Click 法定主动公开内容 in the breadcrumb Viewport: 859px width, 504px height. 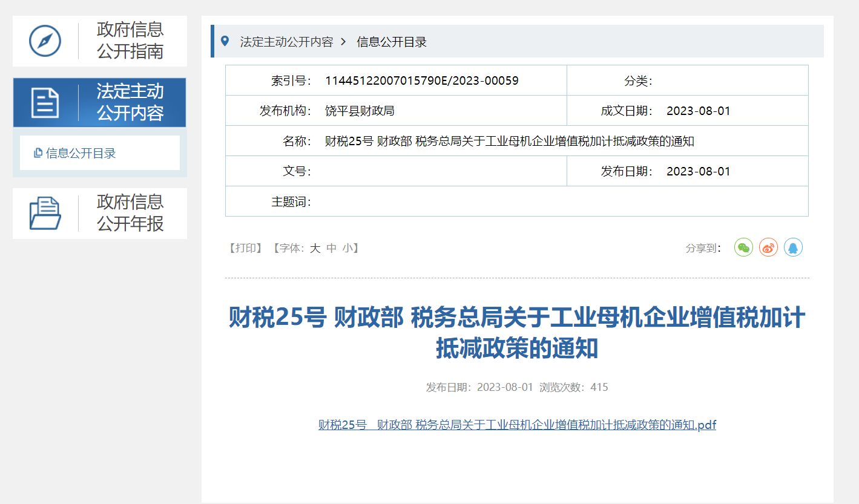286,42
